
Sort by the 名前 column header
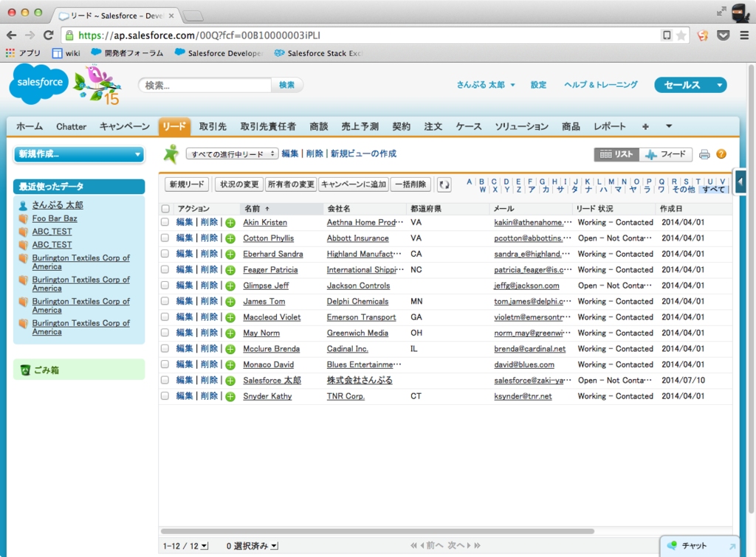tap(281, 209)
